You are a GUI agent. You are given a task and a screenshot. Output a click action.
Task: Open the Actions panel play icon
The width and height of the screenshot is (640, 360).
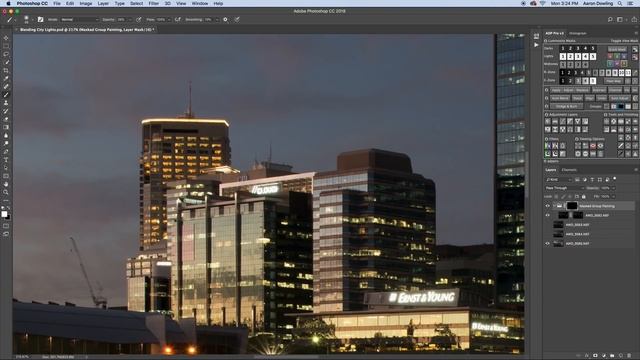[536, 45]
